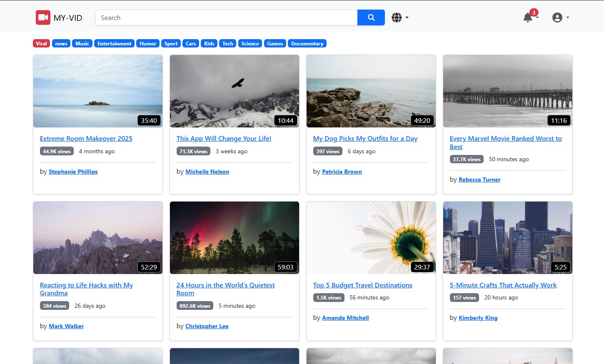Focus the Search input field
This screenshot has height=364, width=604.
[227, 17]
